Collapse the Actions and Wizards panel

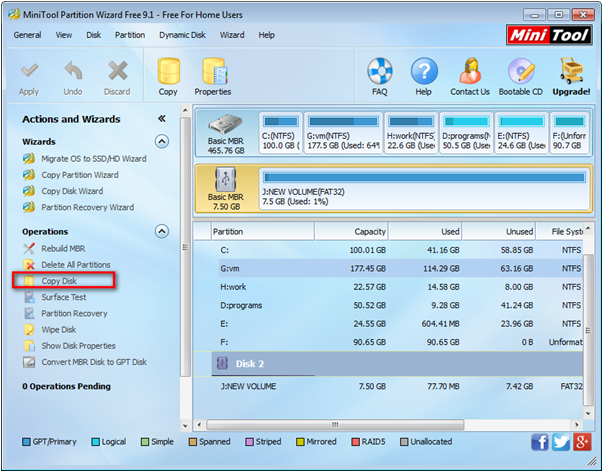pyautogui.click(x=162, y=119)
